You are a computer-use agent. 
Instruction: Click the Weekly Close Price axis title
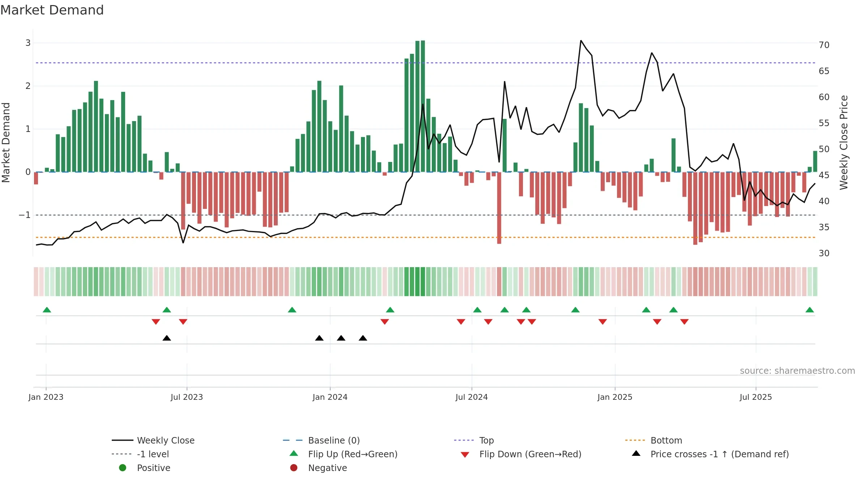click(844, 142)
